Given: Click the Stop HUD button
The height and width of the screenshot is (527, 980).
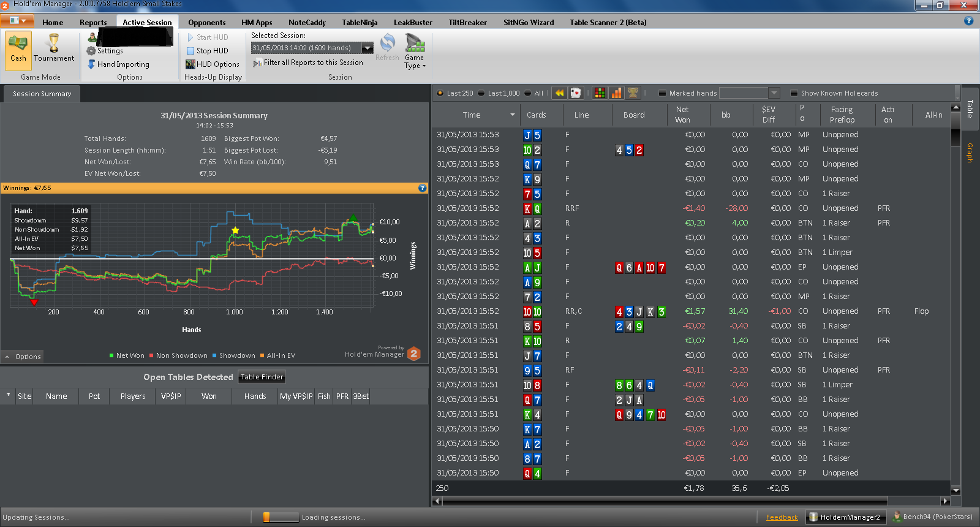Looking at the screenshot, I should (x=207, y=51).
